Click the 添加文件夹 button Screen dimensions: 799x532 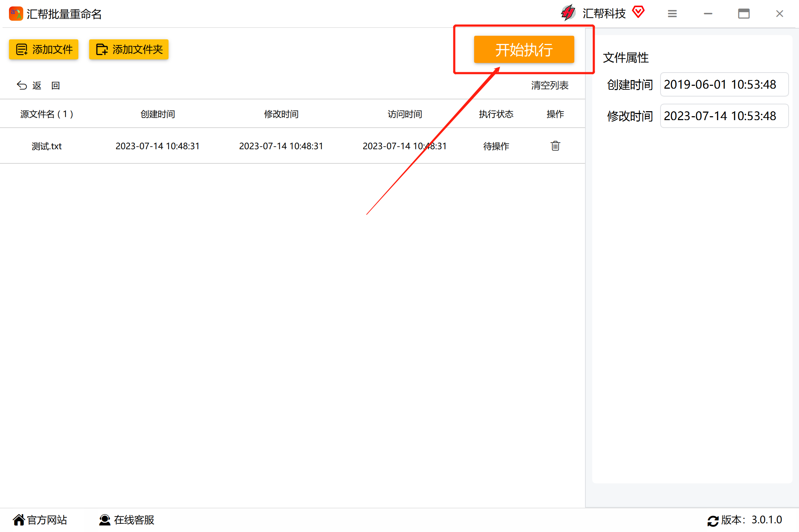tap(129, 49)
